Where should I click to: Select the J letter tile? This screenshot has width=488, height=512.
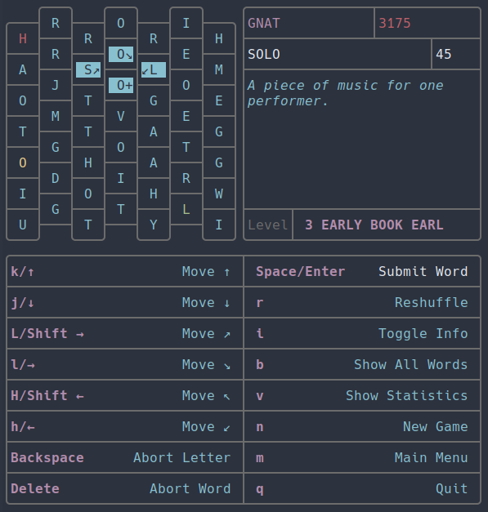pos(56,85)
